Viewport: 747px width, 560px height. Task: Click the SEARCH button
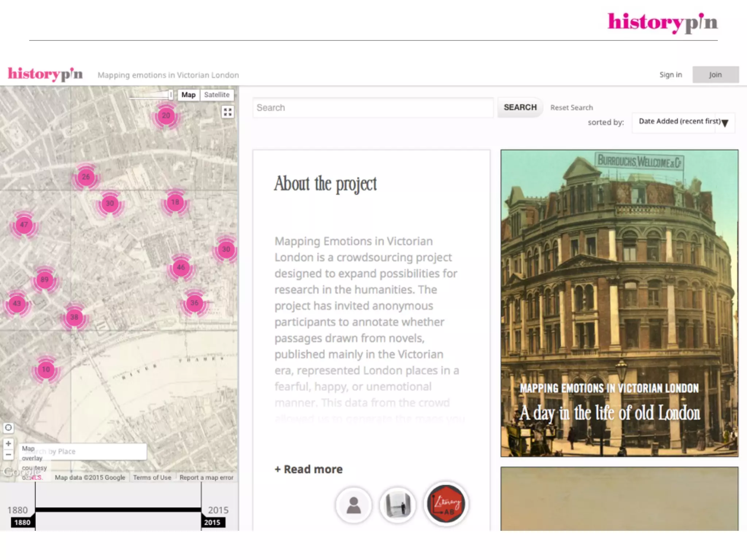tap(520, 108)
